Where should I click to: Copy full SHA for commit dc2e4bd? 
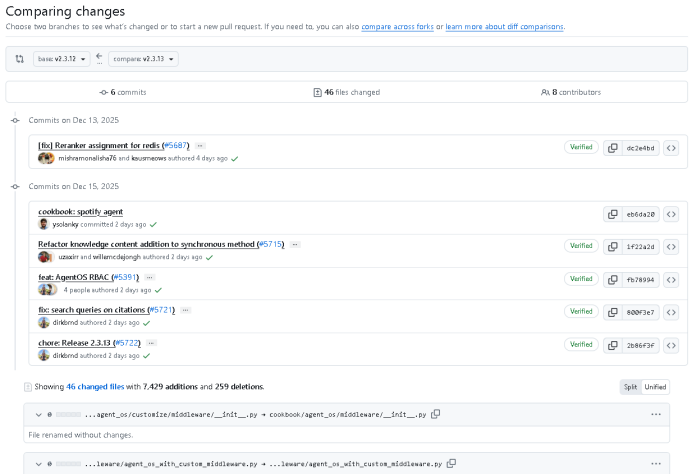click(612, 148)
